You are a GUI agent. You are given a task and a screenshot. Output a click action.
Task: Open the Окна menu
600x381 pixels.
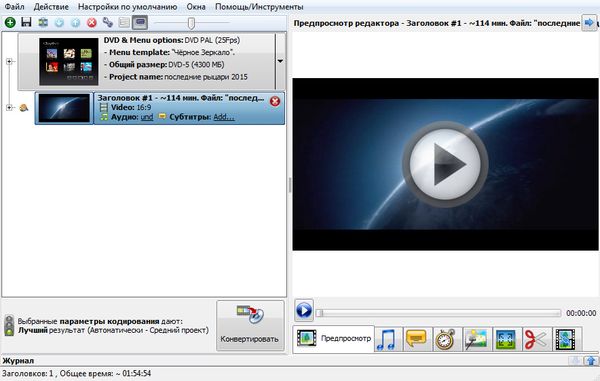196,7
